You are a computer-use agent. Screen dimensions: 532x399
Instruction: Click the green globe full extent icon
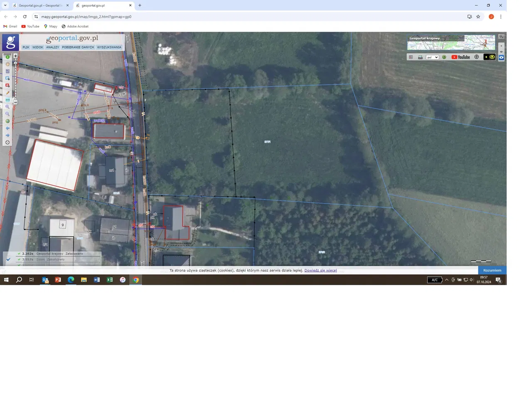[7, 121]
